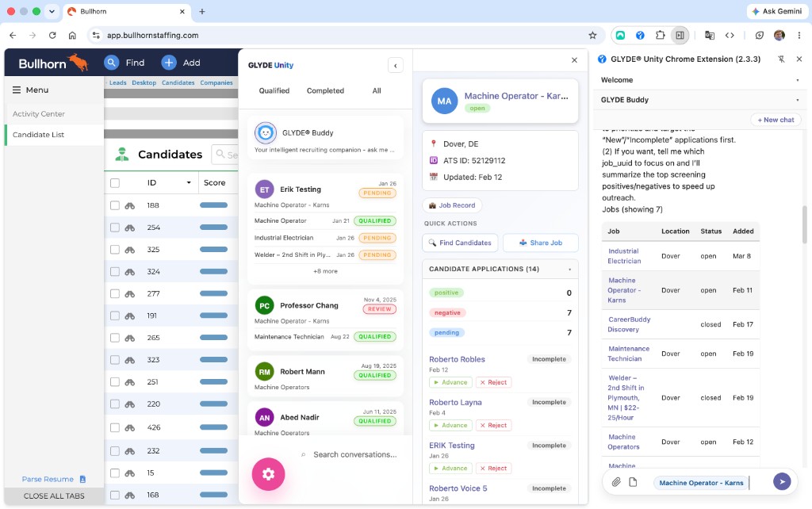This screenshot has height=509, width=812.
Task: Collapse GLYDE Unity panel with back chevron
Action: click(395, 65)
